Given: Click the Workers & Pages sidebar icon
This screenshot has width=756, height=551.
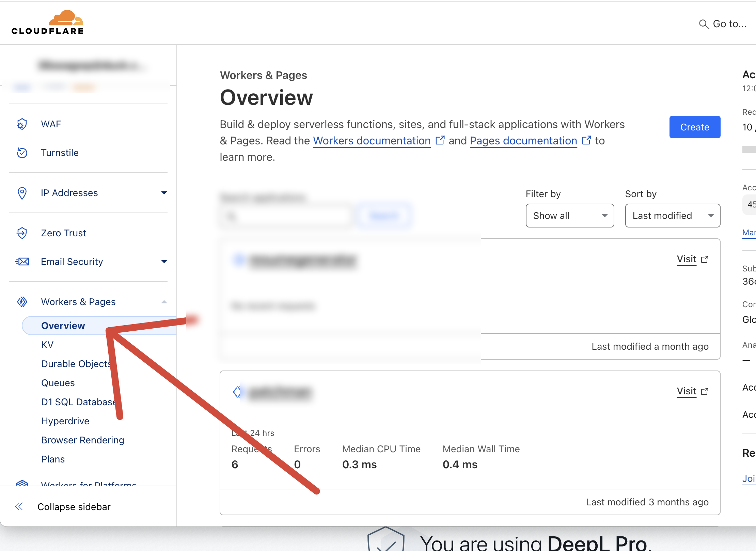Looking at the screenshot, I should click(22, 302).
